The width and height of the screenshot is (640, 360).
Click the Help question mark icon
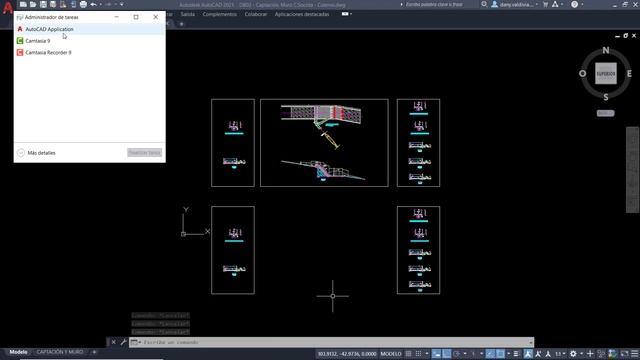[574, 4]
